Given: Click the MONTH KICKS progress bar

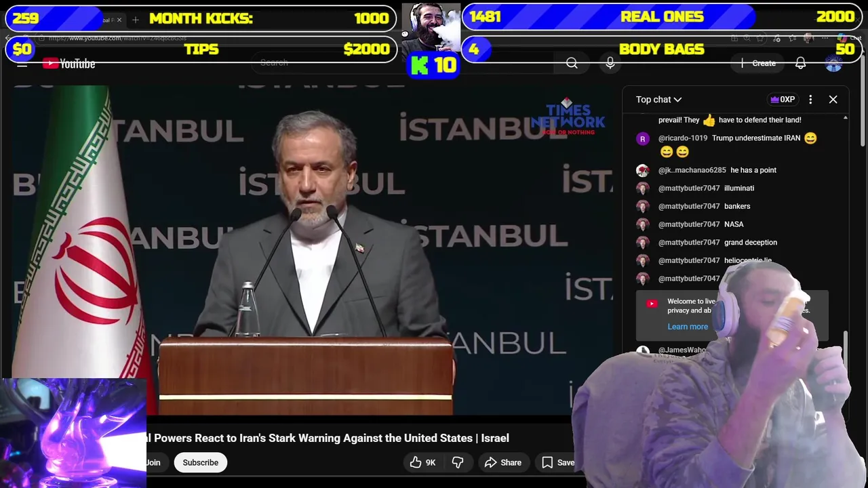Looking at the screenshot, I should click(x=201, y=18).
